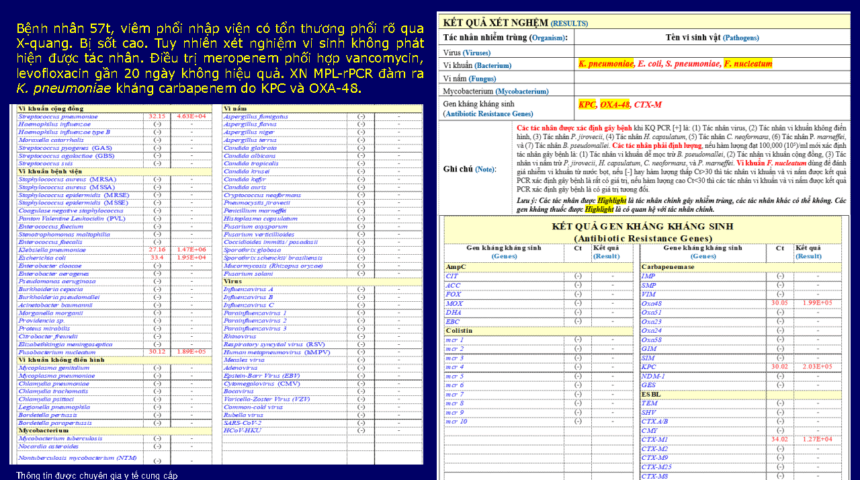Click the Colistin section header
Viewport: 860px width, 480px height.
tap(459, 330)
